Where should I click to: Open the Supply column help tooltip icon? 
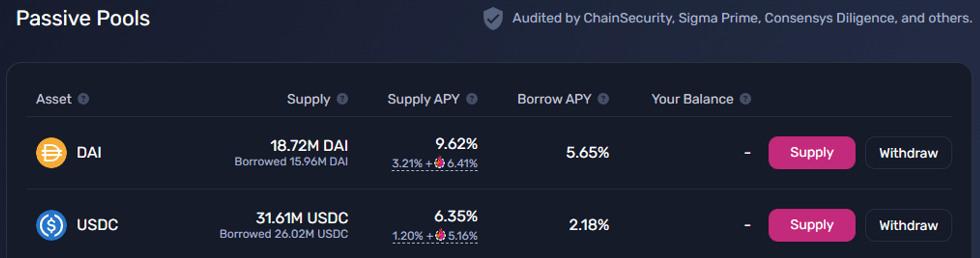point(343,99)
